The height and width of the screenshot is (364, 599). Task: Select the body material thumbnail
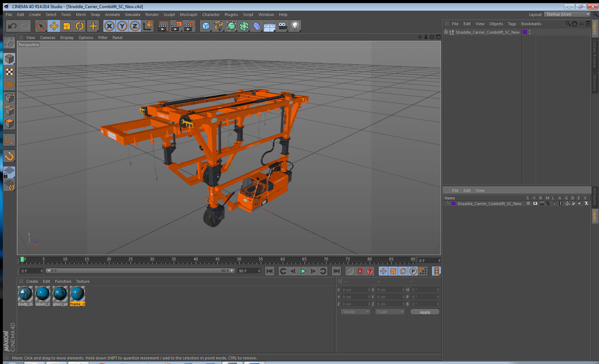25,296
